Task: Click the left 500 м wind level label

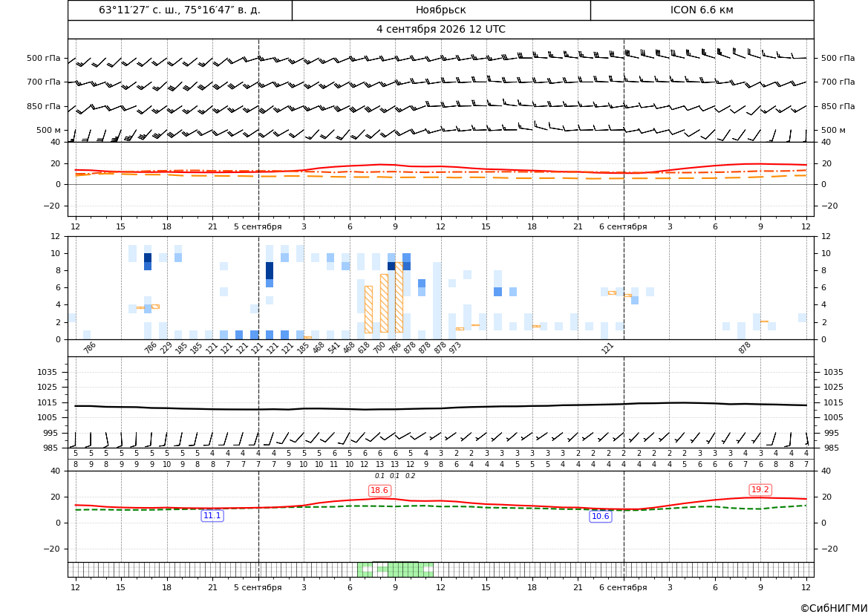Action: [x=49, y=130]
